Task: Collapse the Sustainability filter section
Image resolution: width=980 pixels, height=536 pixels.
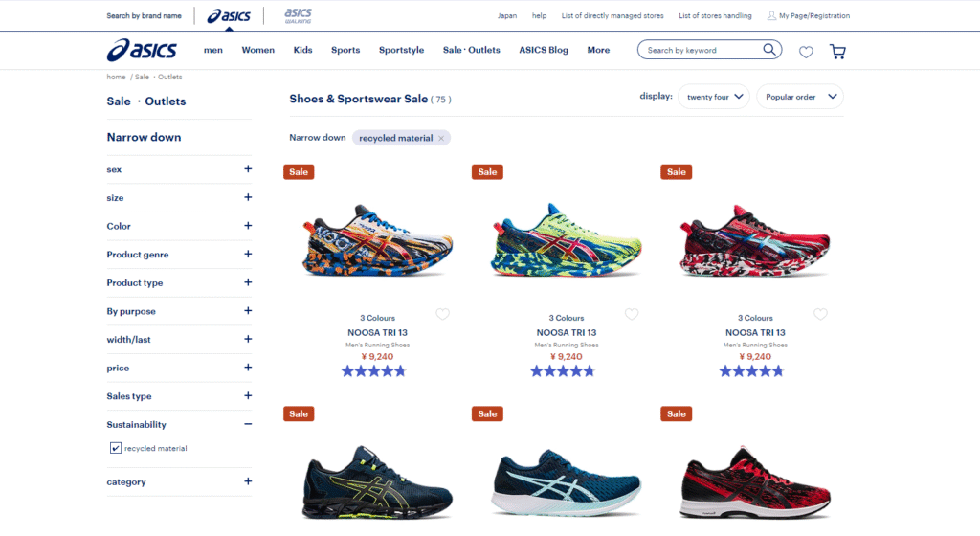Action: (x=248, y=424)
